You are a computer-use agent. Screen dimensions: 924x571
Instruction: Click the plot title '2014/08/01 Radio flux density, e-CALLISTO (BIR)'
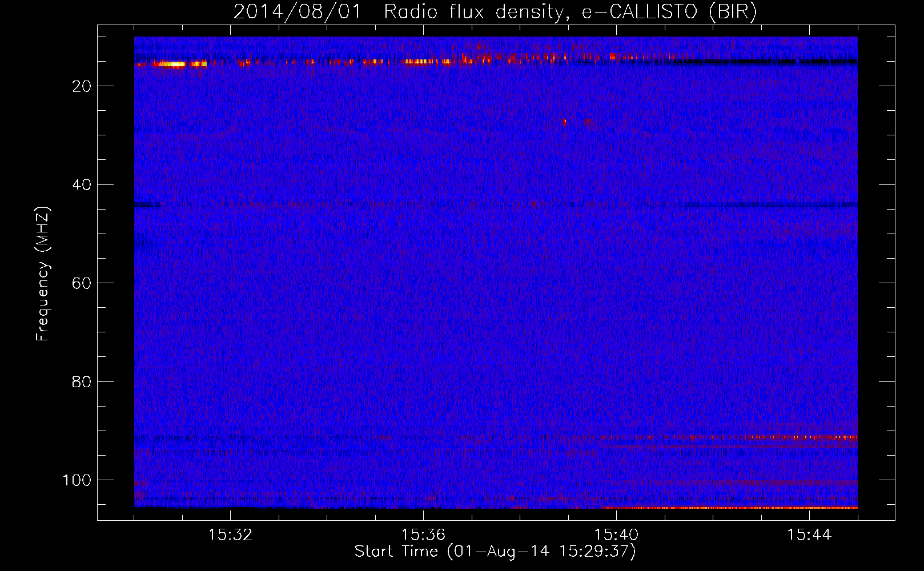coord(496,11)
